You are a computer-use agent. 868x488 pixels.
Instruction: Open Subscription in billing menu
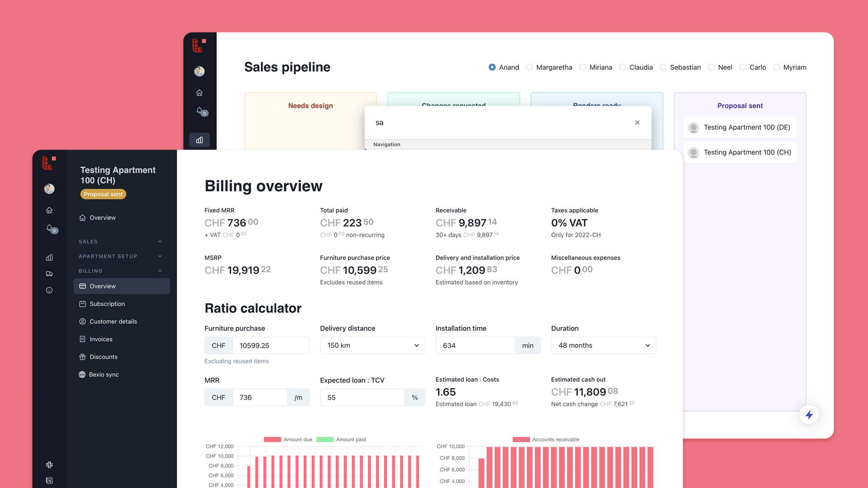(107, 304)
